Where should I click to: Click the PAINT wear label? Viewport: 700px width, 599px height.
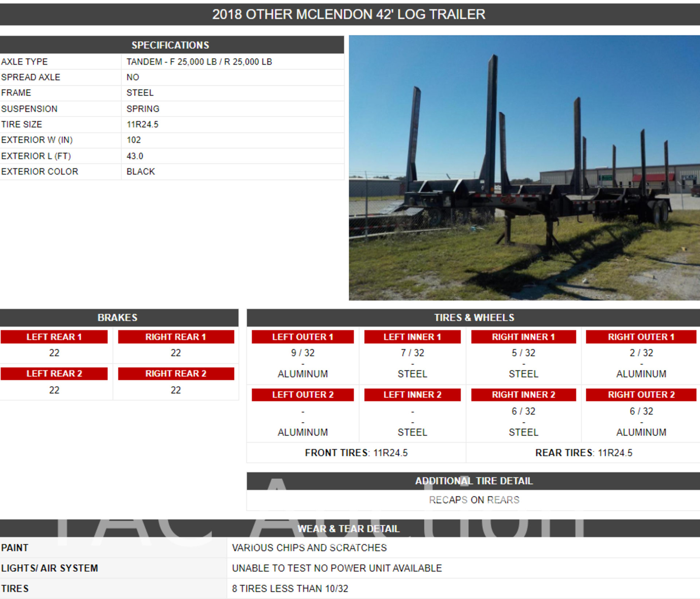pyautogui.click(x=15, y=548)
